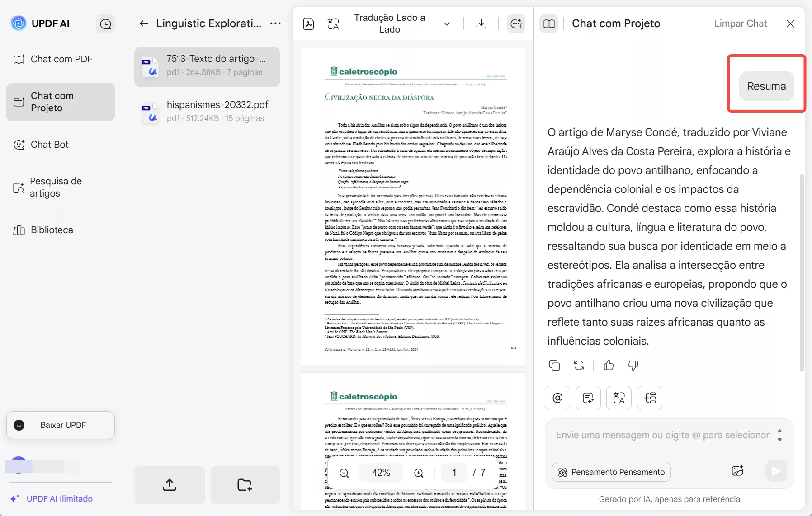Select the hispanismes-20332.pdf file
This screenshot has height=516, width=812.
pos(207,112)
